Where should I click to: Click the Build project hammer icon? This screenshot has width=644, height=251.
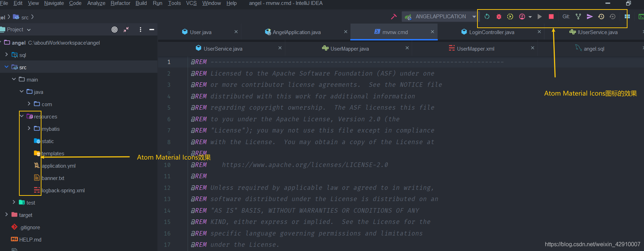tap(393, 17)
